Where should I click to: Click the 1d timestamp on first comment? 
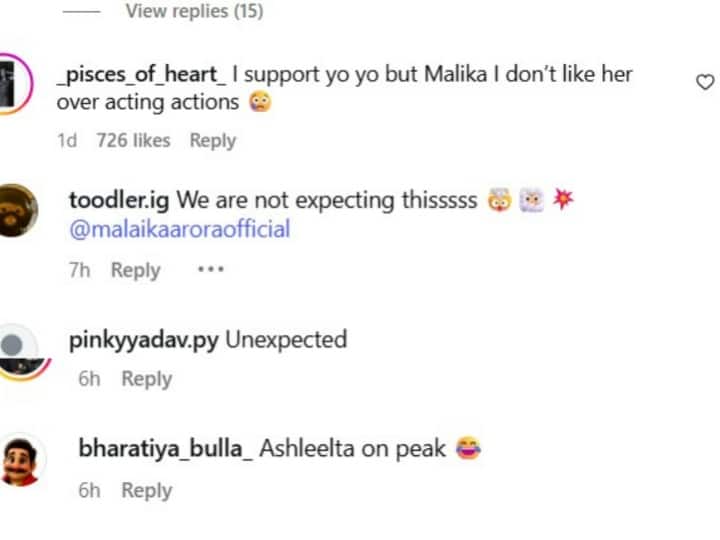point(66,141)
